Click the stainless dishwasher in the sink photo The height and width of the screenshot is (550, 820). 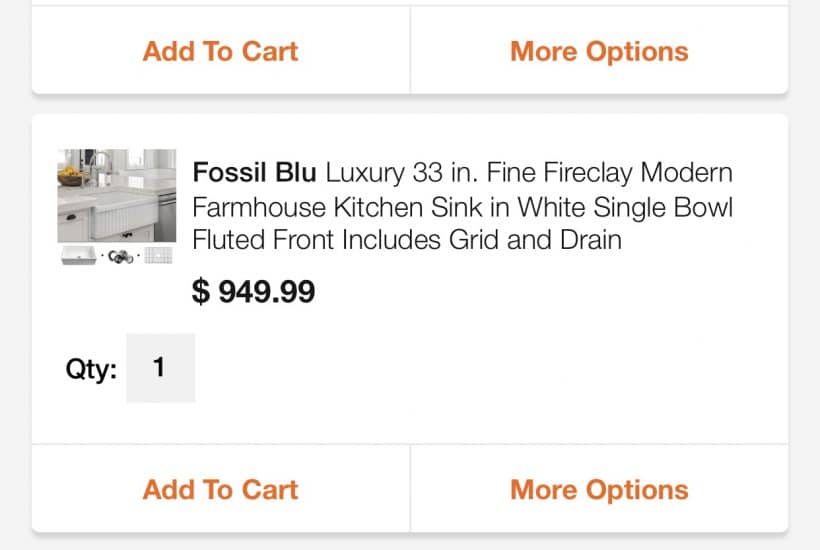(165, 218)
